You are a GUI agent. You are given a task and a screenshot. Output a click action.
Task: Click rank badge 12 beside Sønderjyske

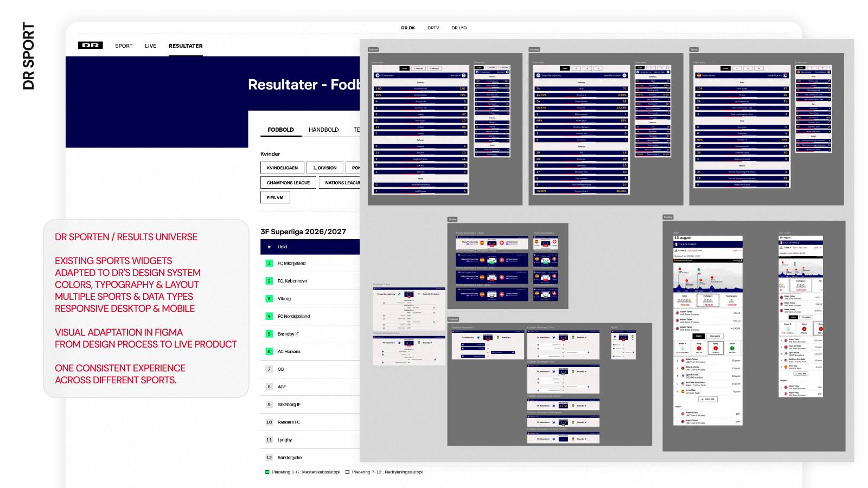tap(269, 458)
